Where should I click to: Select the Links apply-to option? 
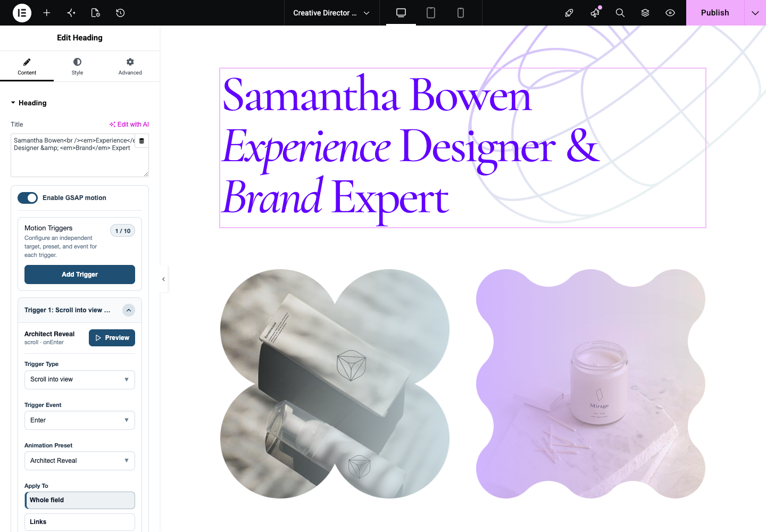(80, 522)
